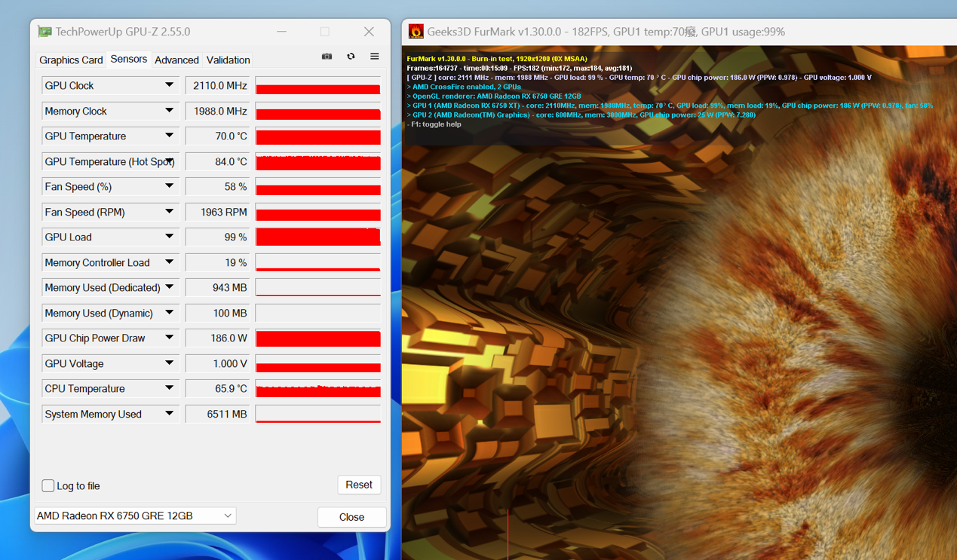Open the Memory Used (Dedicated) dropdown
The width and height of the screenshot is (957, 560).
point(170,288)
